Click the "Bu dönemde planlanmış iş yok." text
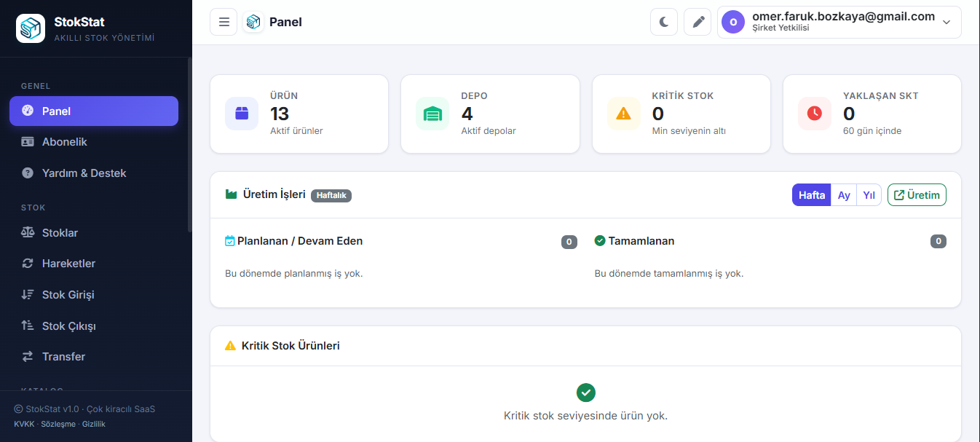Image resolution: width=980 pixels, height=442 pixels. click(294, 274)
